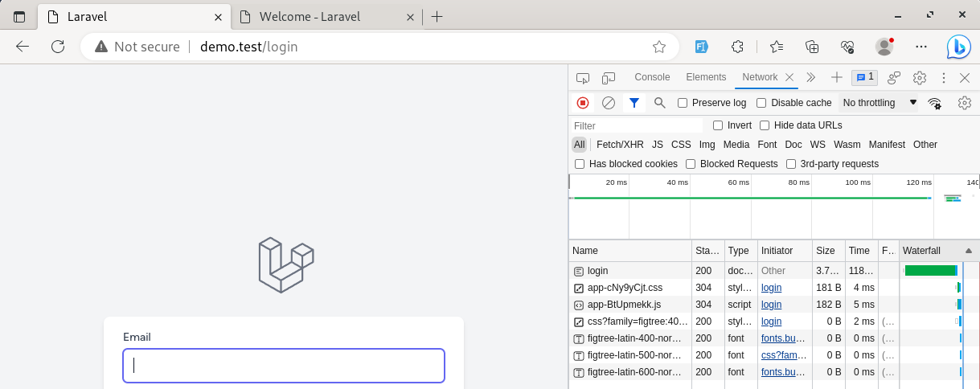Switch to the Elements tab
The image size is (980, 389).
(x=706, y=77)
